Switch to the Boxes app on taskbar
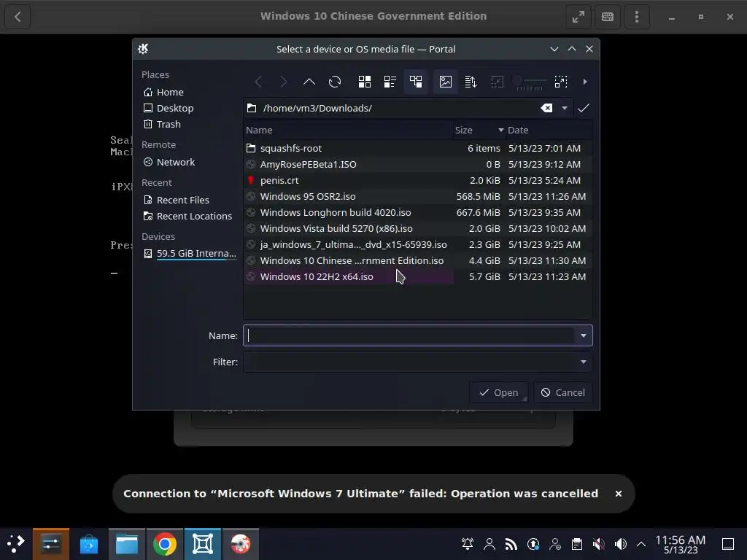The image size is (747, 560). pyautogui.click(x=203, y=544)
